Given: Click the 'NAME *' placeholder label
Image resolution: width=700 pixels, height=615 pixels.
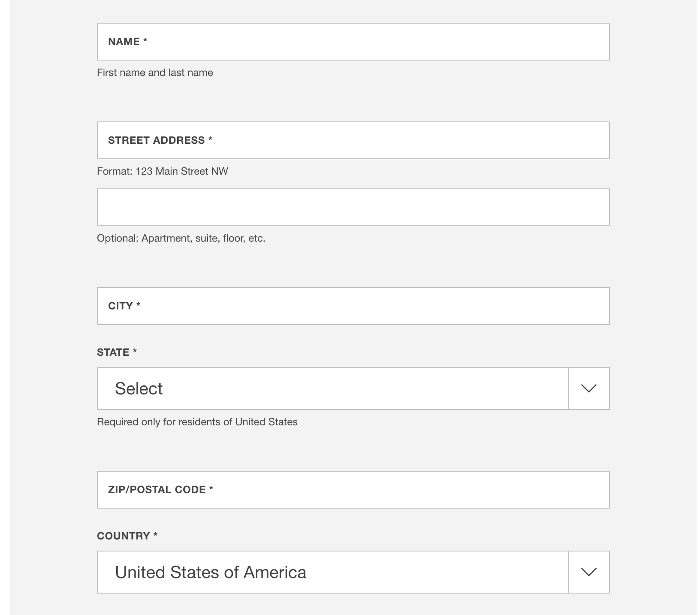Looking at the screenshot, I should point(127,42).
